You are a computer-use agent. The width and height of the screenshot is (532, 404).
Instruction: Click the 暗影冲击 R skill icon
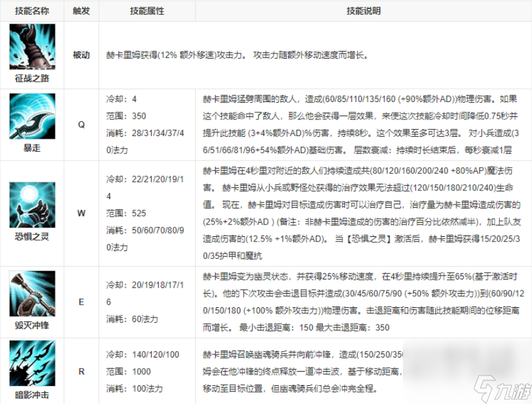click(x=32, y=363)
